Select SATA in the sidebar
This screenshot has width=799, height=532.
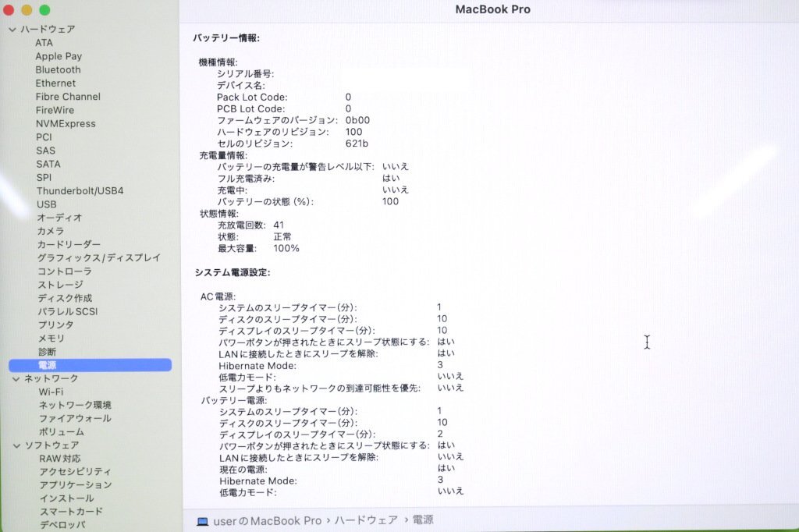point(48,164)
